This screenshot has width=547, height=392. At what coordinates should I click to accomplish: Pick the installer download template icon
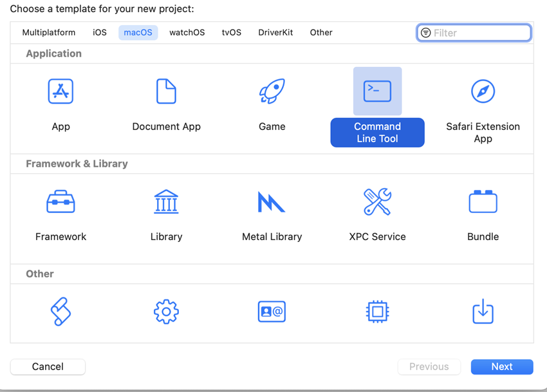click(483, 312)
